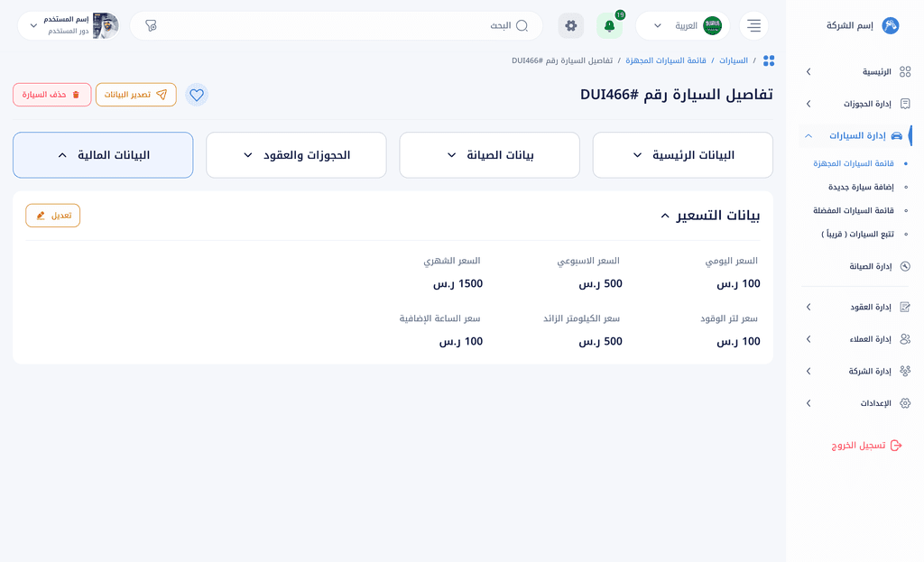Click الرئيسية dashboard sidebar icon
The width and height of the screenshot is (924, 562).
point(905,72)
